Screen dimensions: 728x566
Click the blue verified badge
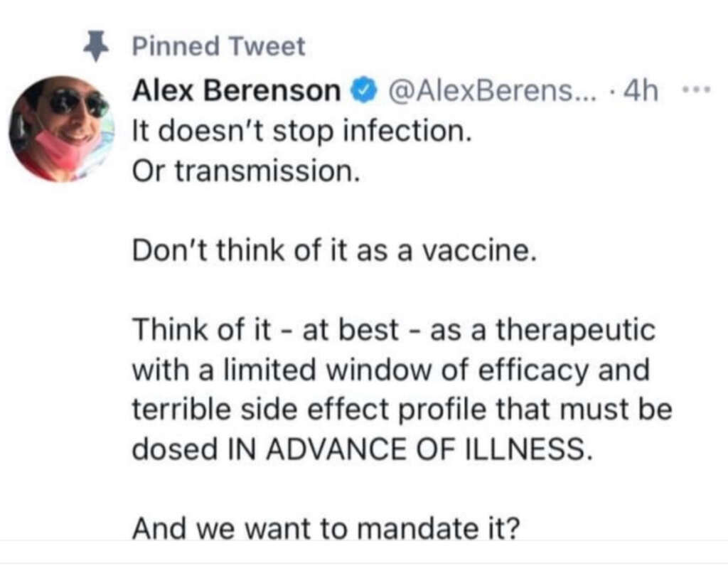361,90
